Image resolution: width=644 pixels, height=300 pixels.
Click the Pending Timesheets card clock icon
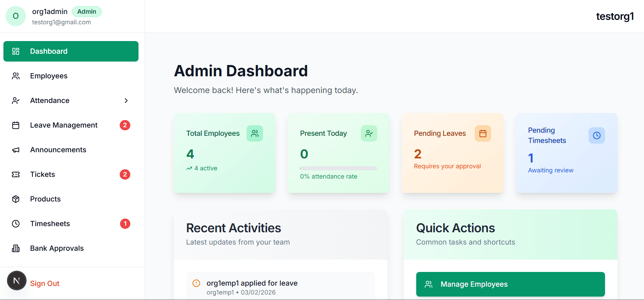597,135
